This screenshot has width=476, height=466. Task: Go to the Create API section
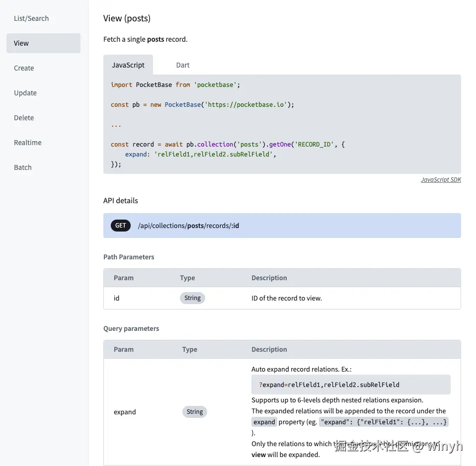(x=24, y=68)
